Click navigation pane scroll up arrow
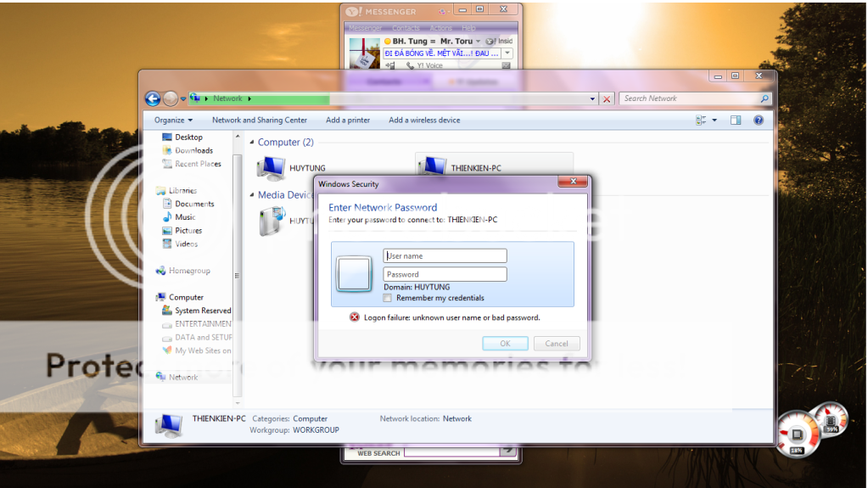This screenshot has width=868, height=488. (238, 137)
